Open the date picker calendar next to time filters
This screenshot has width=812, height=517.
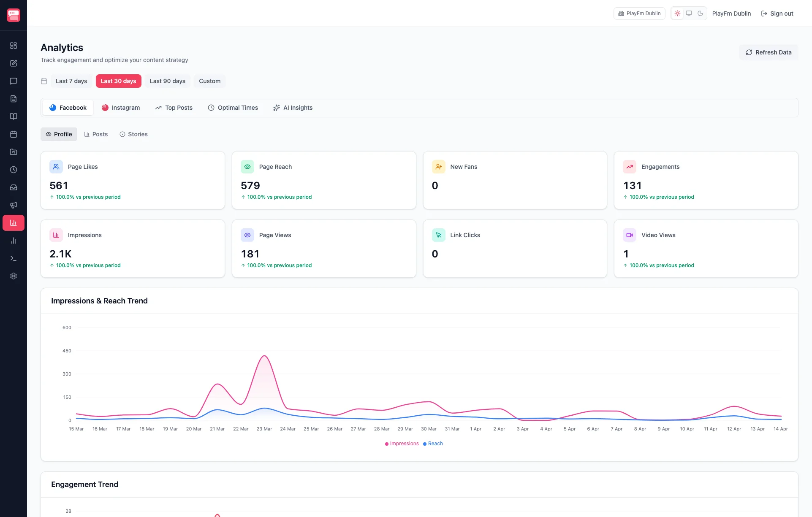44,81
